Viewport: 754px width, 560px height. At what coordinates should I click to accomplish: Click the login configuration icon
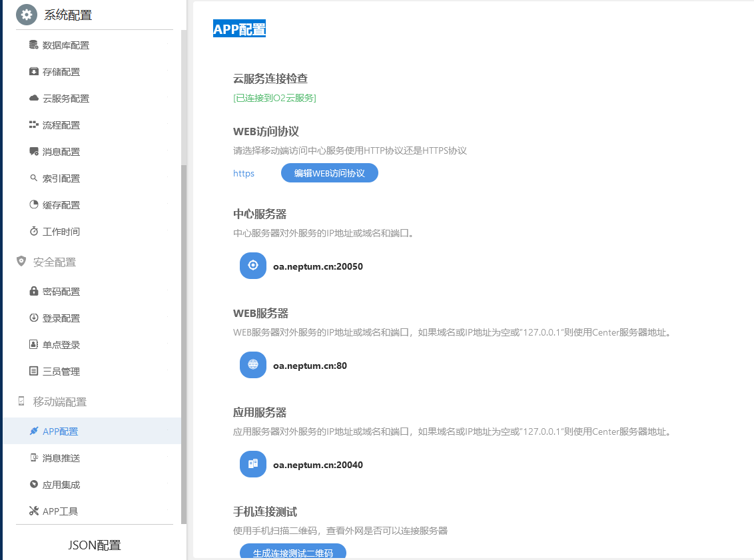(34, 317)
